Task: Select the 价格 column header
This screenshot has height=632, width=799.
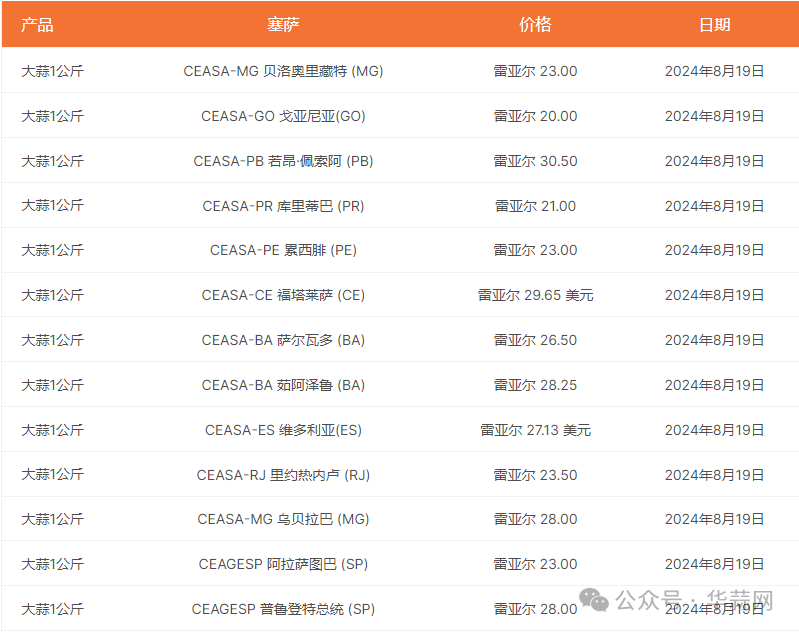Action: click(x=535, y=25)
